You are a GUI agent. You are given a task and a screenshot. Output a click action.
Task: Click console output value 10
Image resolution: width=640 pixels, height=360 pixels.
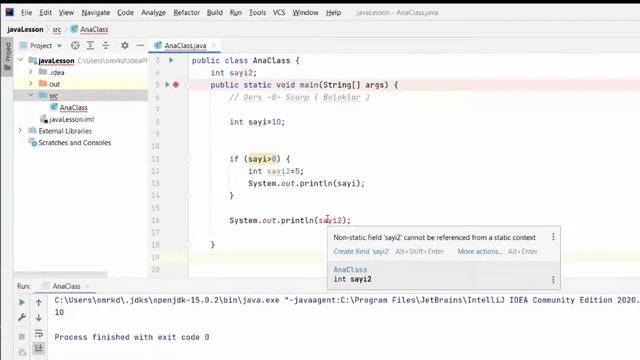pos(59,312)
